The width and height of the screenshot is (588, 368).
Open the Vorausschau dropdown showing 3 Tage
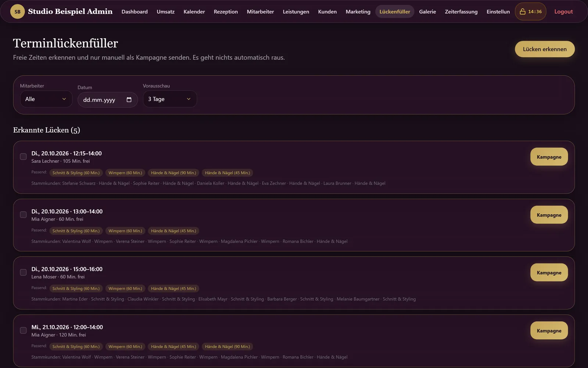(170, 99)
